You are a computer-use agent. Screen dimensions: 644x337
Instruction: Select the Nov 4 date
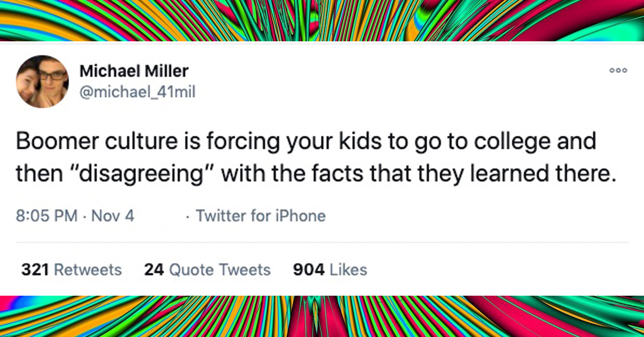(113, 216)
